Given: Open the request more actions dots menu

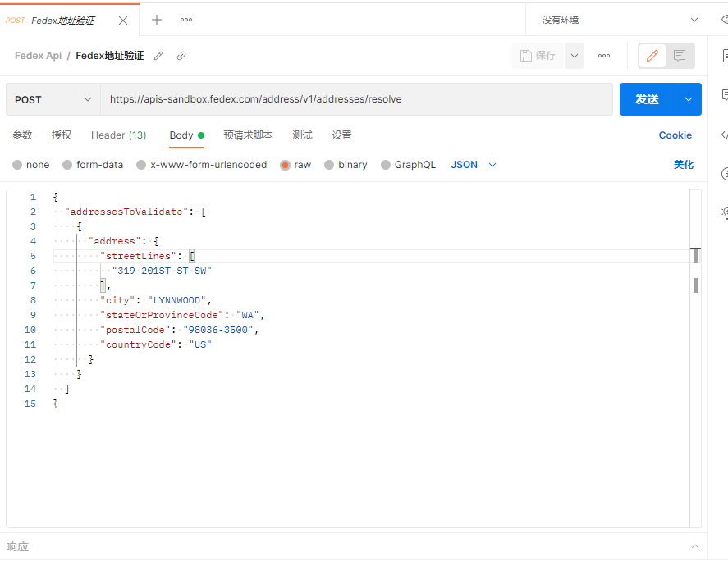Looking at the screenshot, I should 604,56.
